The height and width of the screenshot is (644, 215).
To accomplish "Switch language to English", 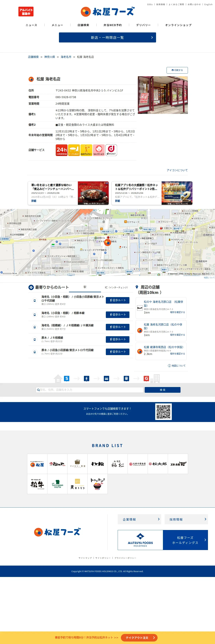I will tap(208, 5).
